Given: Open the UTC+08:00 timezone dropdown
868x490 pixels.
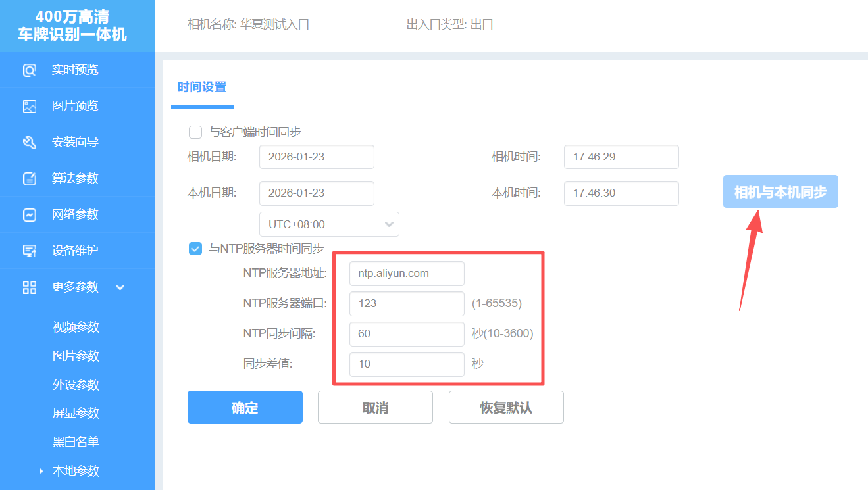Looking at the screenshot, I should coord(329,224).
